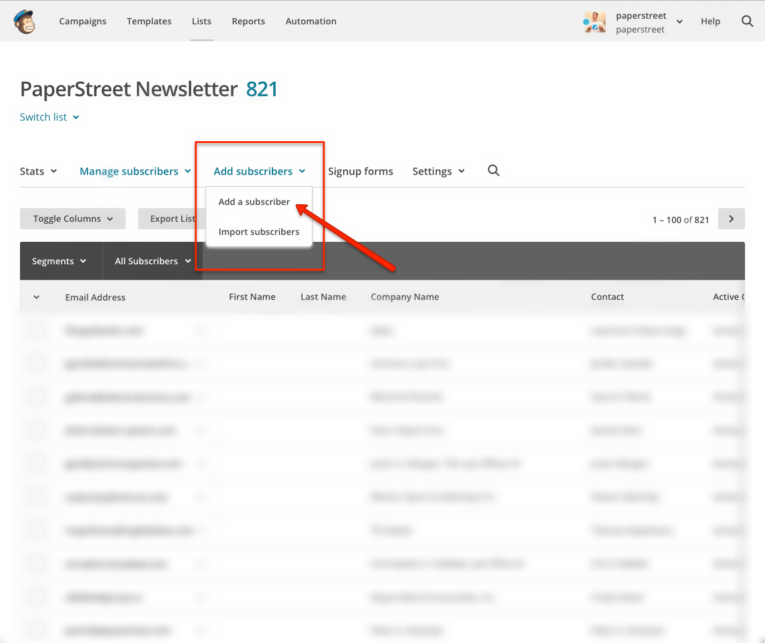The image size is (765, 643).
Task: Open Campaigns in top navigation
Action: click(82, 21)
